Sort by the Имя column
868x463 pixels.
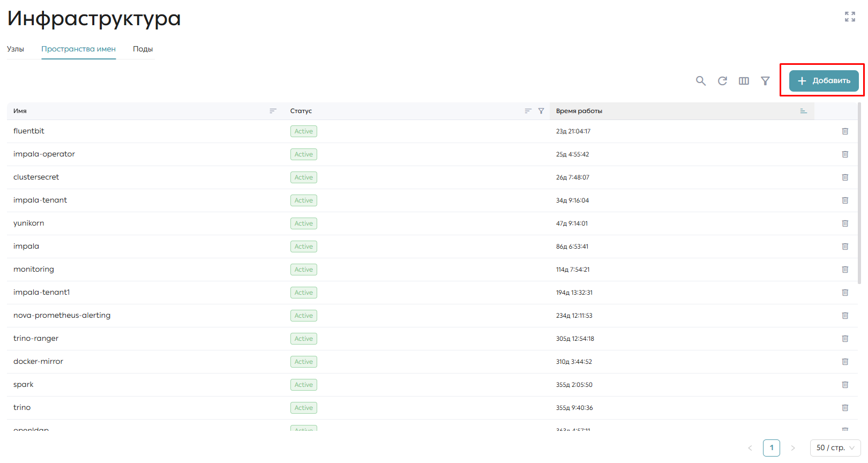click(273, 111)
